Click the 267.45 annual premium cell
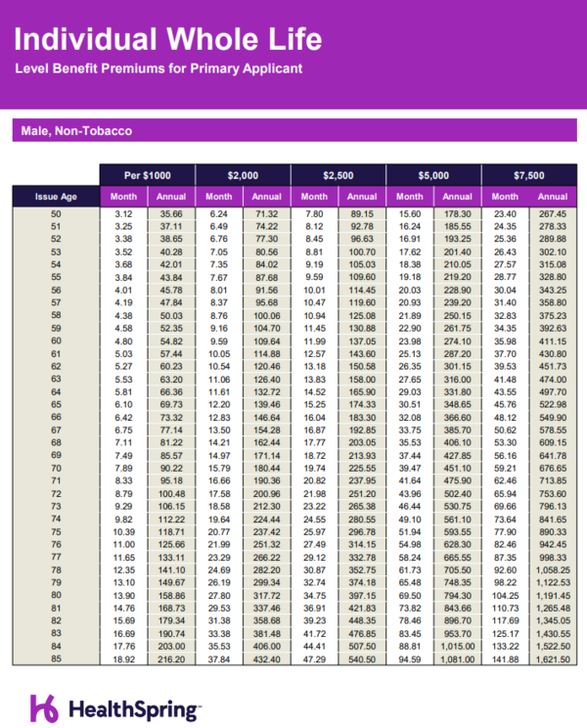The width and height of the screenshot is (587, 728). click(553, 214)
